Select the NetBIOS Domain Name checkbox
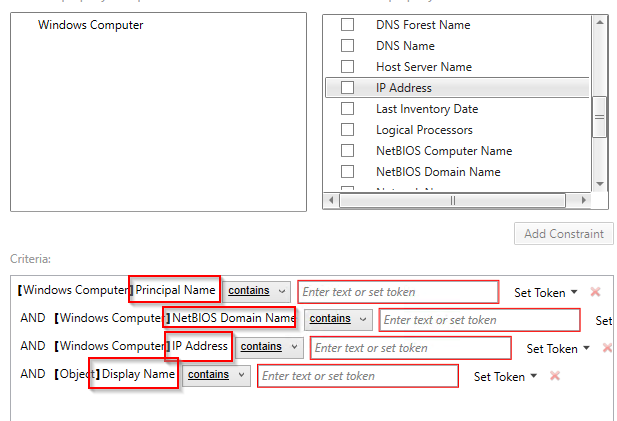617x421 pixels. pyautogui.click(x=347, y=172)
